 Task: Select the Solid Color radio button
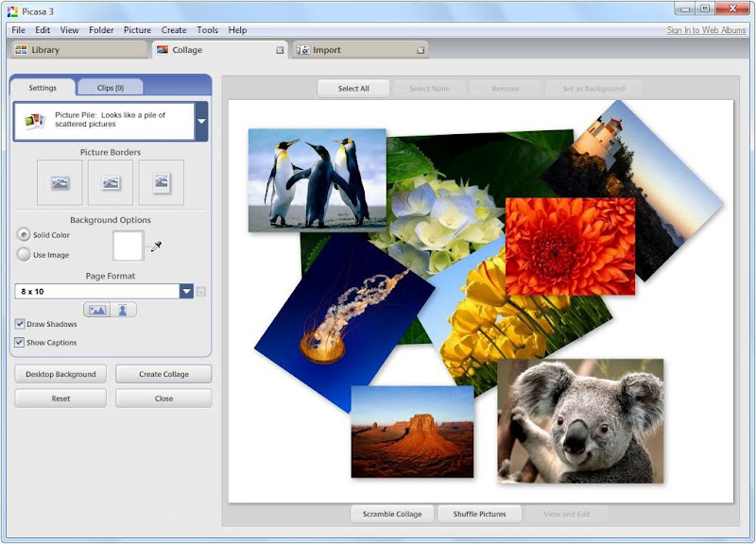24,234
